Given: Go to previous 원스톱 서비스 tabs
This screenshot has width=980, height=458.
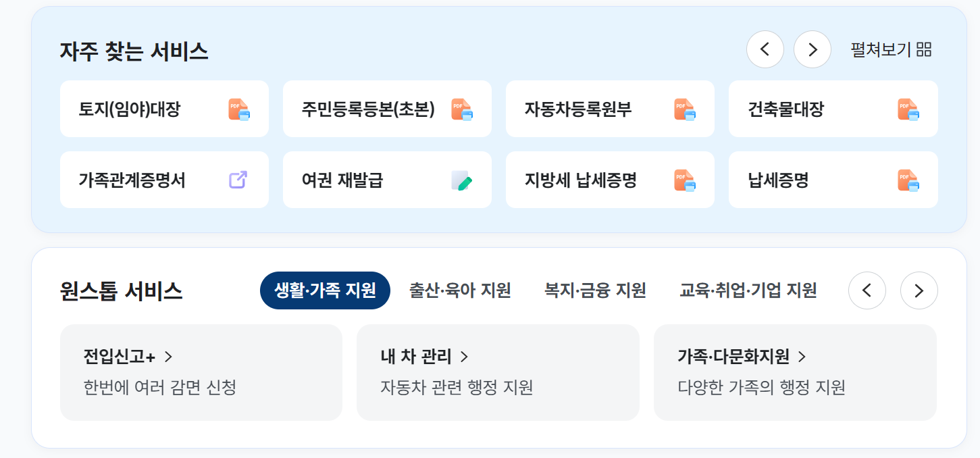Looking at the screenshot, I should (x=867, y=290).
